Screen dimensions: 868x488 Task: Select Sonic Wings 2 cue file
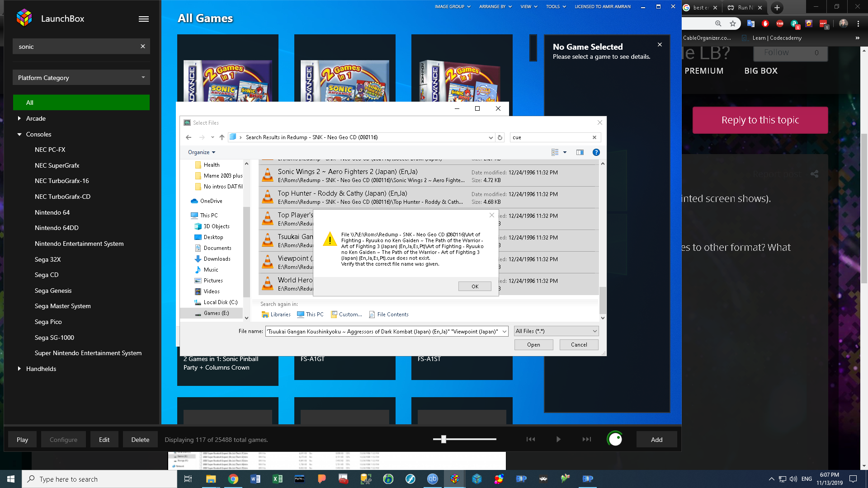429,176
